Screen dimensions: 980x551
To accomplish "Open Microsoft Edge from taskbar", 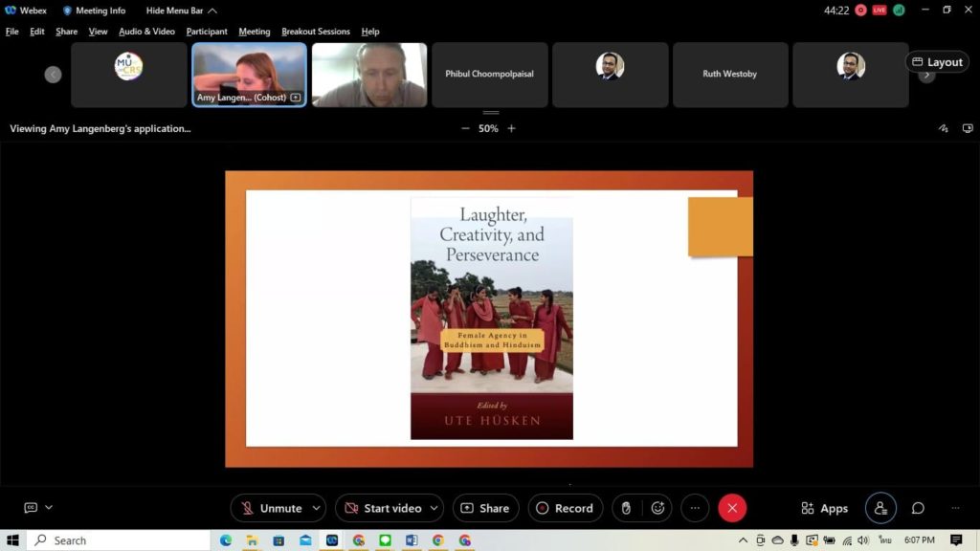I will [x=226, y=540].
